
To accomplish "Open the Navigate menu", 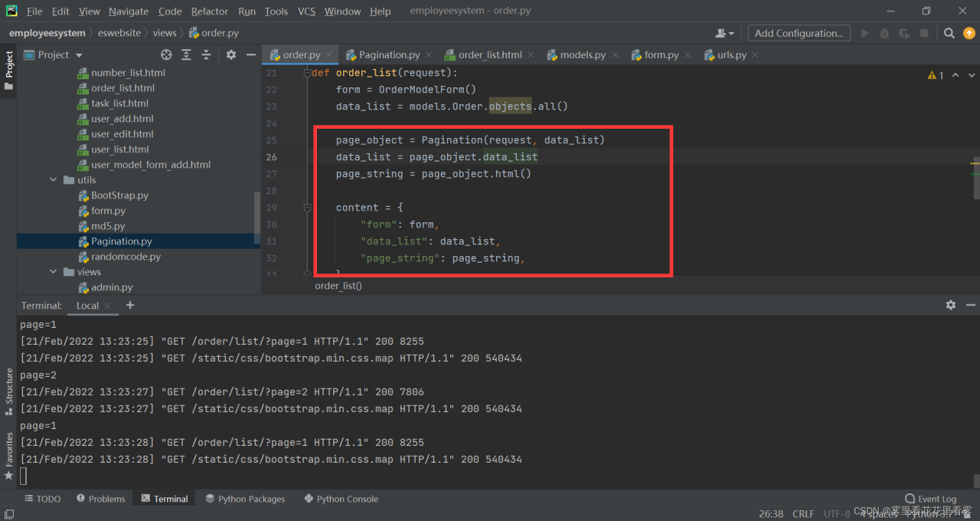I will pos(129,11).
